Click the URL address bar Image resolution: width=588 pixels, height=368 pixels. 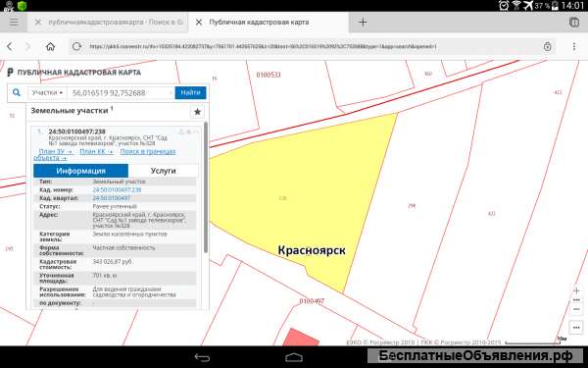click(312, 46)
